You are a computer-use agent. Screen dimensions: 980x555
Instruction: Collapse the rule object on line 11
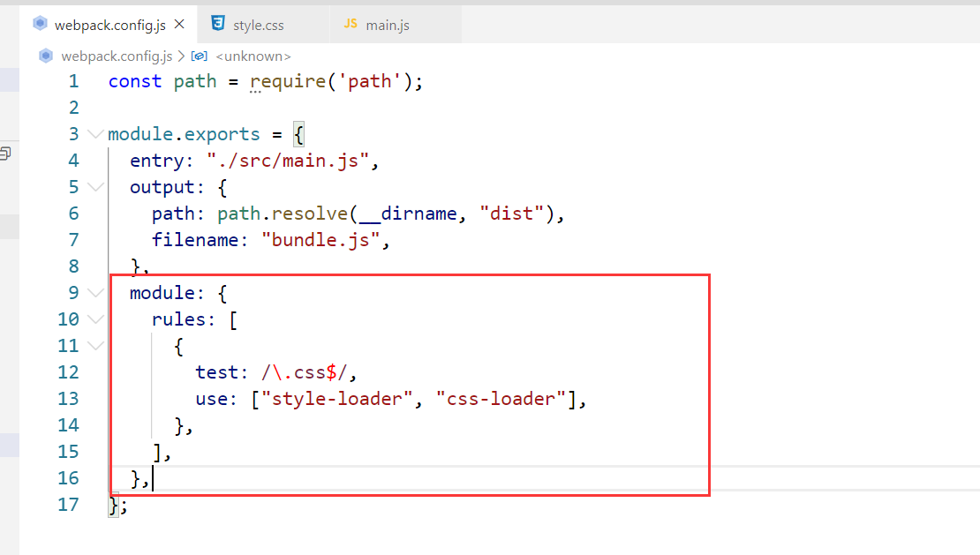[95, 345]
